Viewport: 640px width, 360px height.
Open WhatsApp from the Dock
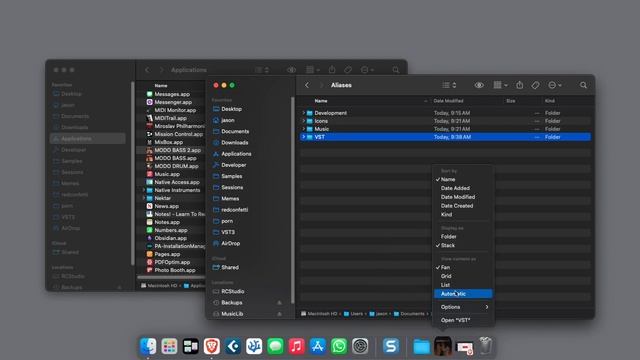click(x=339, y=346)
